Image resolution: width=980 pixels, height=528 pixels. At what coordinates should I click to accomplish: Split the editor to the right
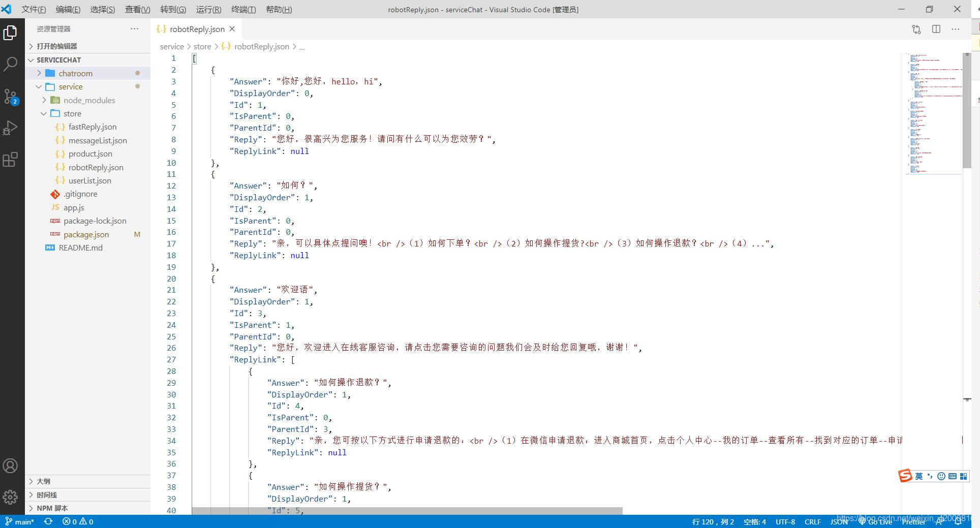[x=936, y=29]
